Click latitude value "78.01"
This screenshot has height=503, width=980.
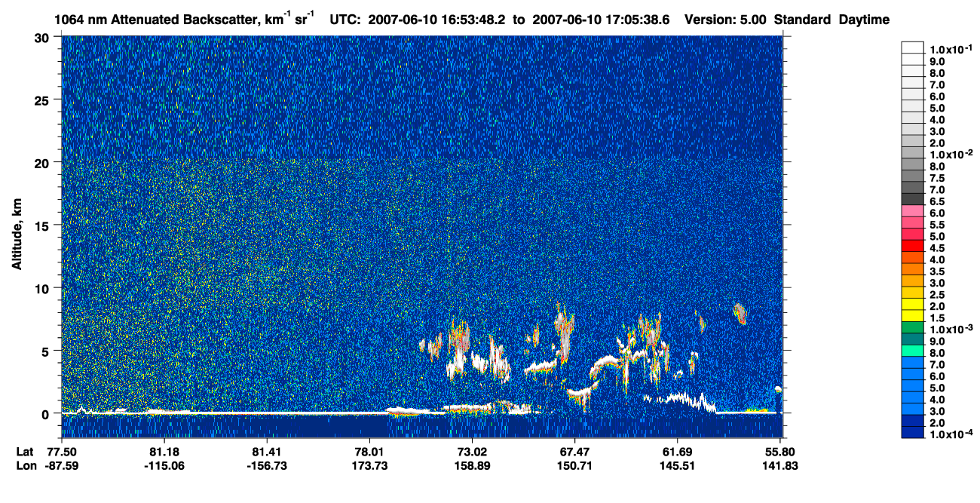[369, 452]
